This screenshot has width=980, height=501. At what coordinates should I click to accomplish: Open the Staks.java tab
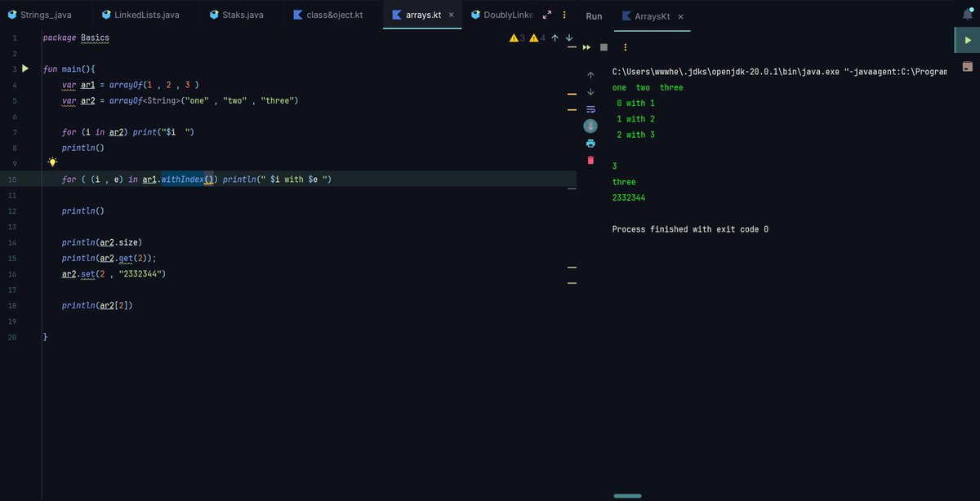pyautogui.click(x=236, y=16)
